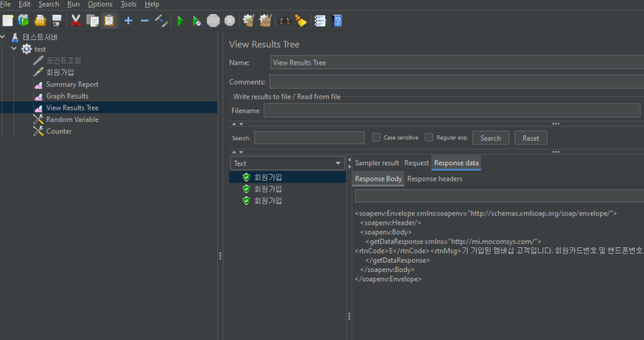The image size is (644, 340).
Task: Click the Search button
Action: click(491, 138)
